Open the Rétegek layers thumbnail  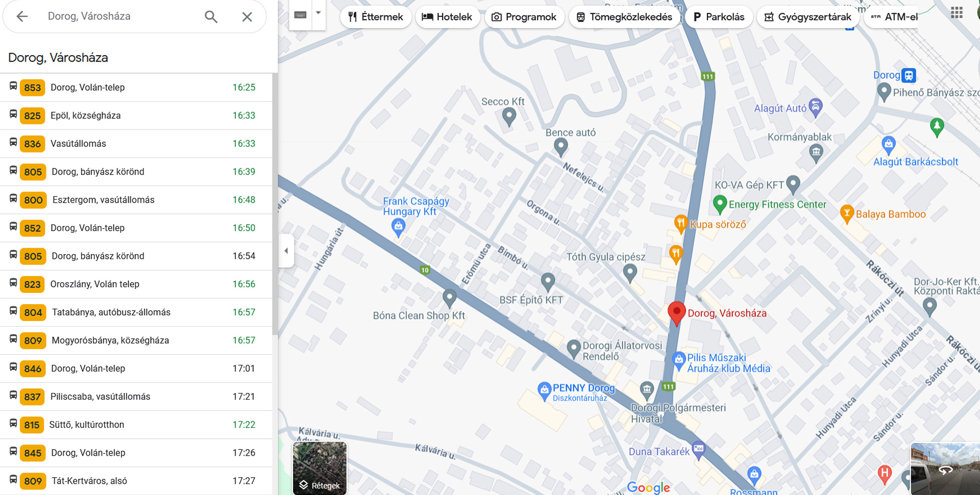[320, 468]
